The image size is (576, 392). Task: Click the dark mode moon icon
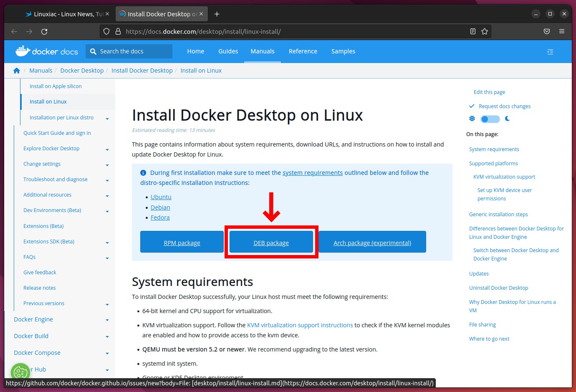point(508,119)
